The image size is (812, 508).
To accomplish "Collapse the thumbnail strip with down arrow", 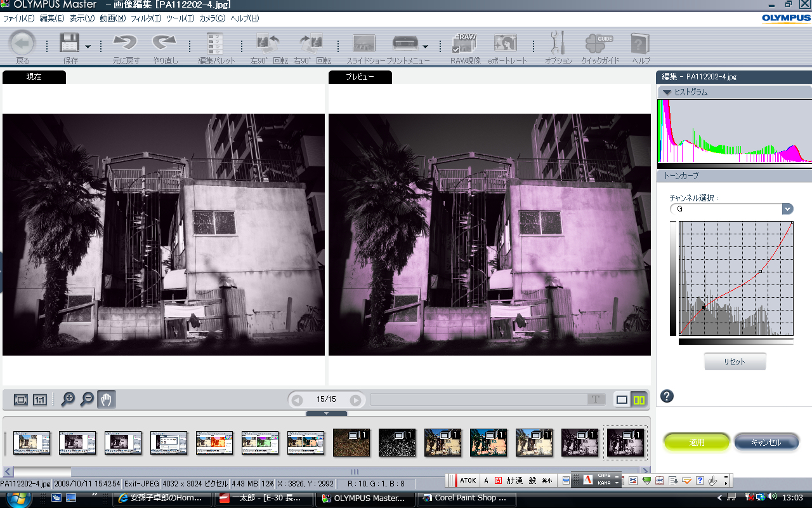I will pyautogui.click(x=327, y=413).
